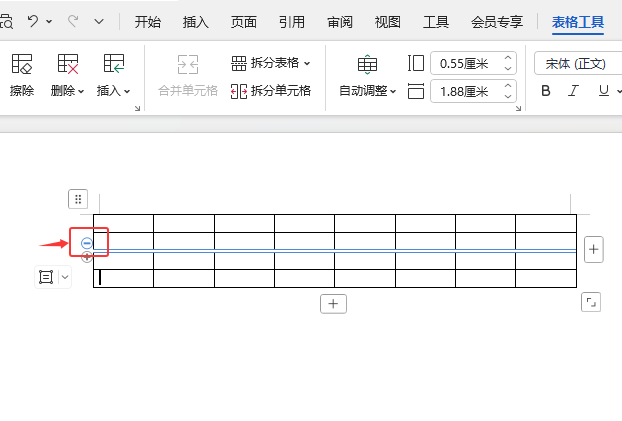Click 拆分单元格 split cells button
622x421 pixels.
pyautogui.click(x=271, y=91)
